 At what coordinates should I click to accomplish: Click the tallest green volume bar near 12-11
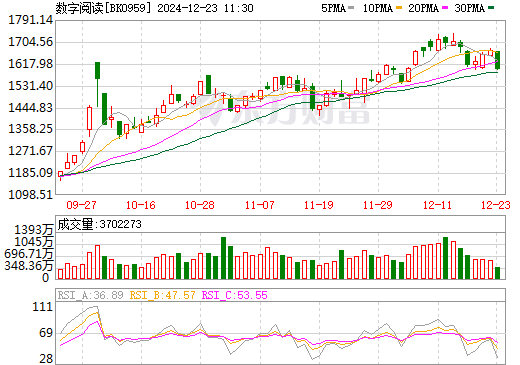pos(445,258)
